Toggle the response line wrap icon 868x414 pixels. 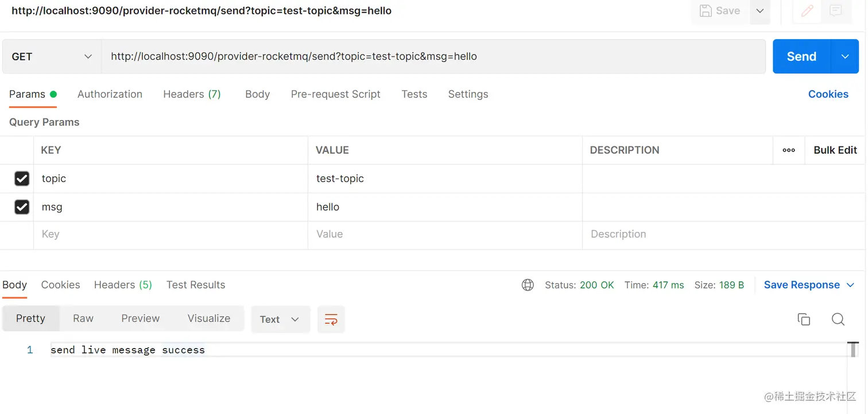click(x=331, y=319)
